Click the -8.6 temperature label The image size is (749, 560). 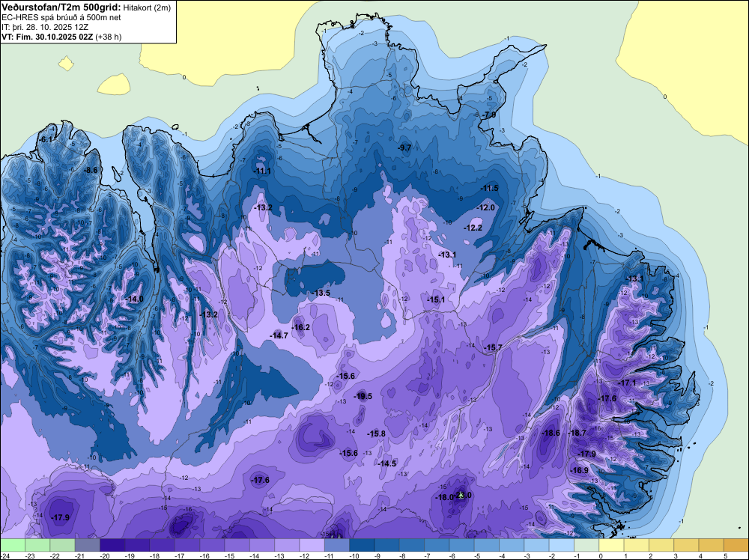91,170
